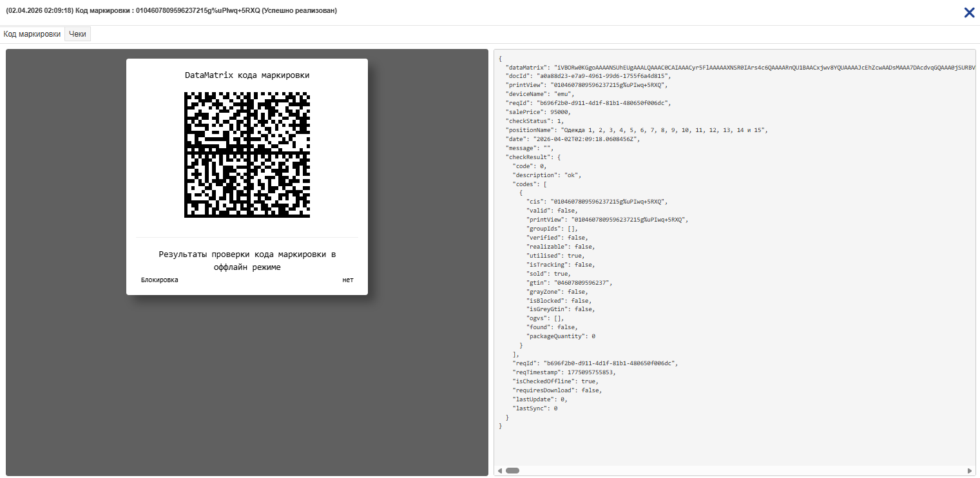
Task: Click the cis code value in JSON
Action: point(610,202)
